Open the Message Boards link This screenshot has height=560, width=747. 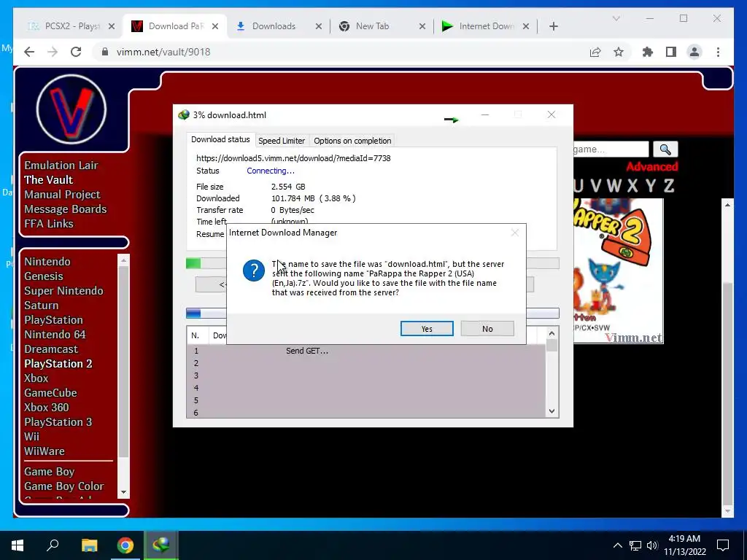pos(65,209)
